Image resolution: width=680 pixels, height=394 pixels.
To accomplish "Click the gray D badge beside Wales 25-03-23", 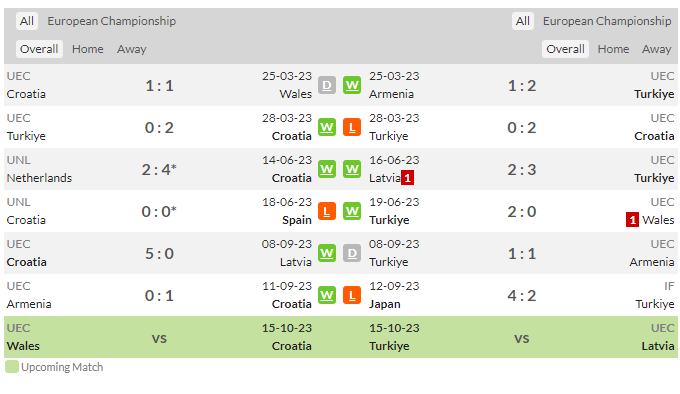I will [x=327, y=85].
